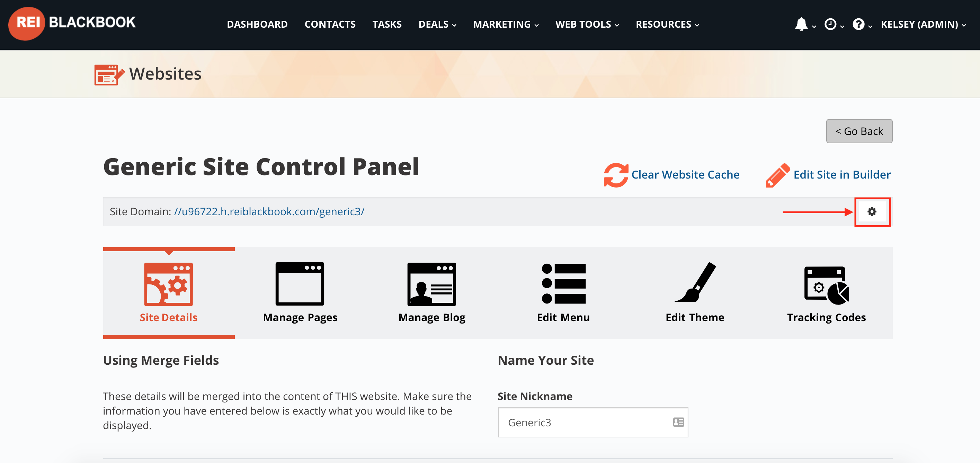Click the Go Back button
Image resolution: width=980 pixels, height=463 pixels.
pos(859,131)
